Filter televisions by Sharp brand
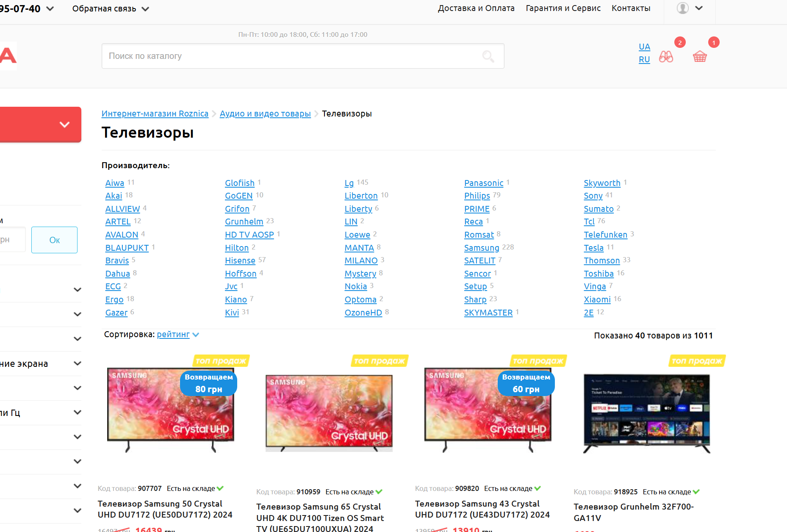The height and width of the screenshot is (532, 787). pos(475,299)
